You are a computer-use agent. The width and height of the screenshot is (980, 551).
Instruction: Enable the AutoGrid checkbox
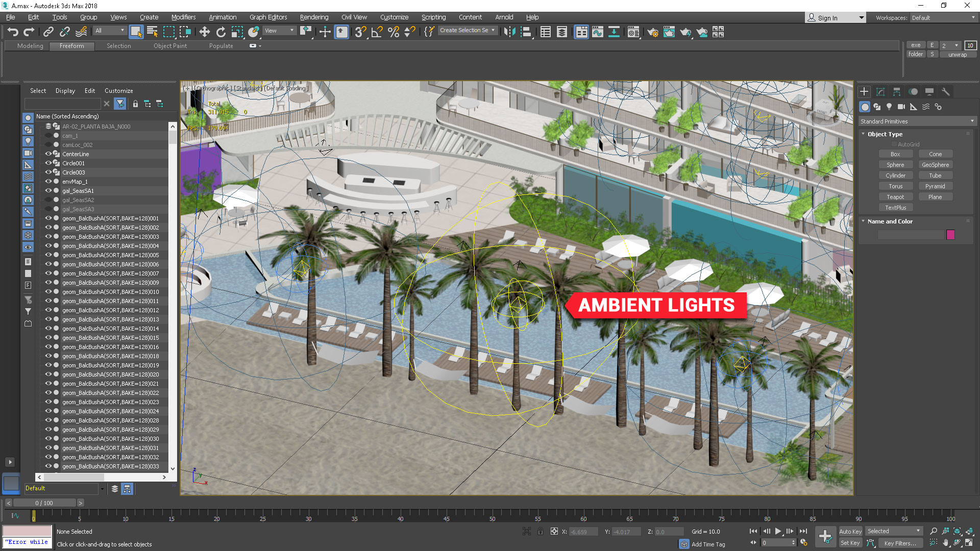[894, 144]
